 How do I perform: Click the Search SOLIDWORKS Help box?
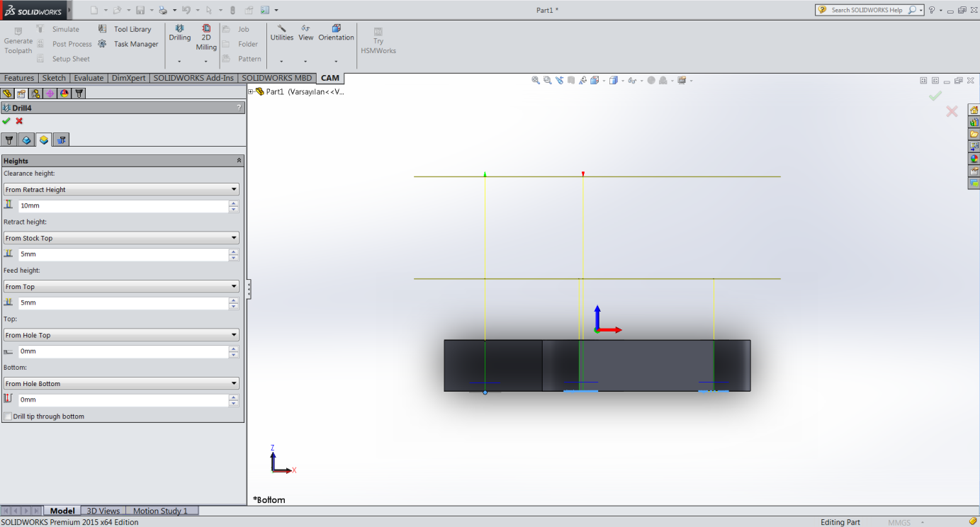click(x=869, y=10)
